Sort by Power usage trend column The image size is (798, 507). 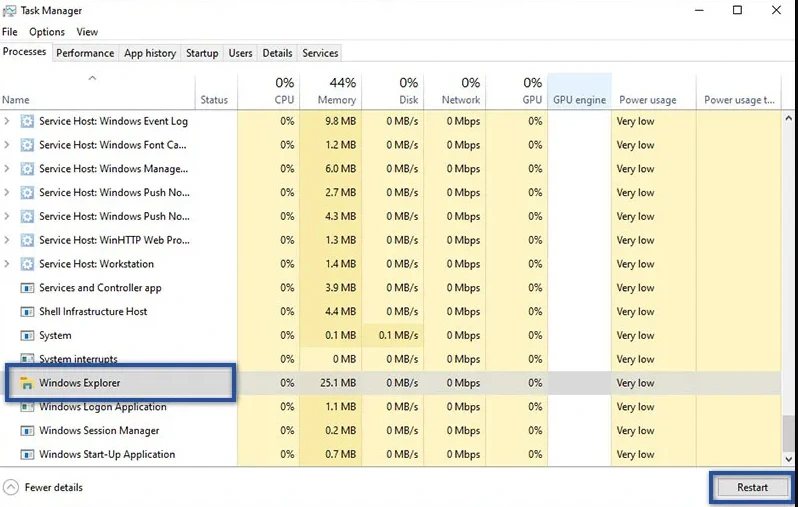[739, 92]
